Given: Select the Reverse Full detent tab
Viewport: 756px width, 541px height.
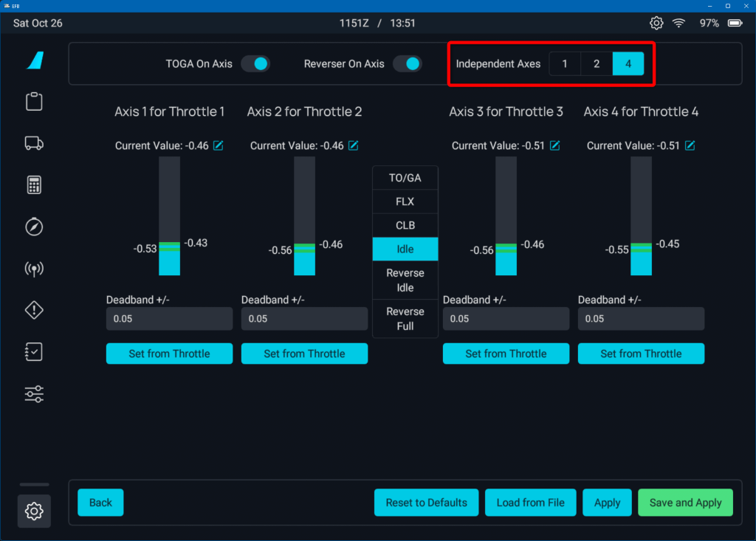Looking at the screenshot, I should (405, 319).
